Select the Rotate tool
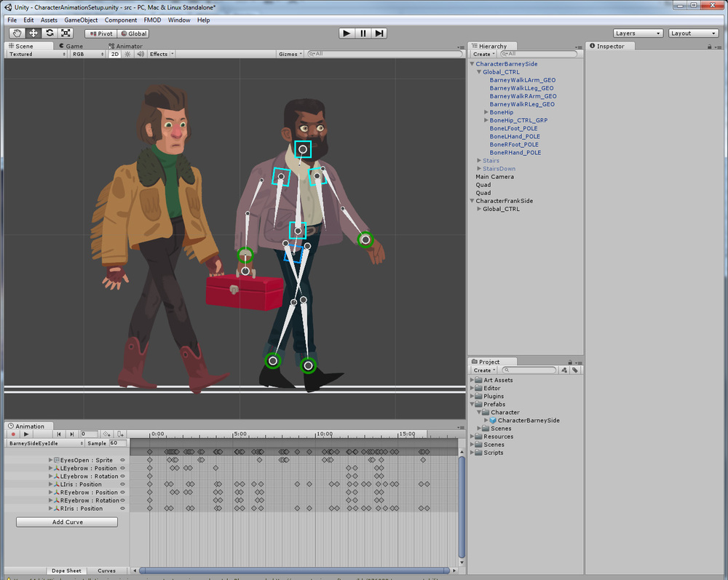The width and height of the screenshot is (728, 580). 50,33
